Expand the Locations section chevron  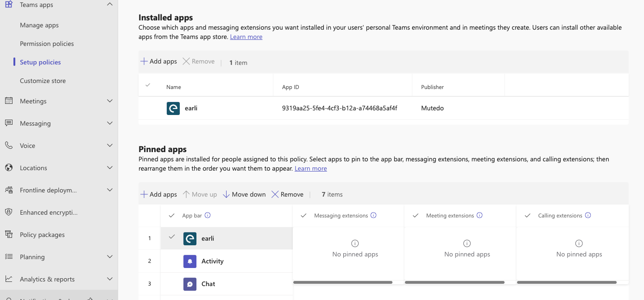(x=110, y=168)
